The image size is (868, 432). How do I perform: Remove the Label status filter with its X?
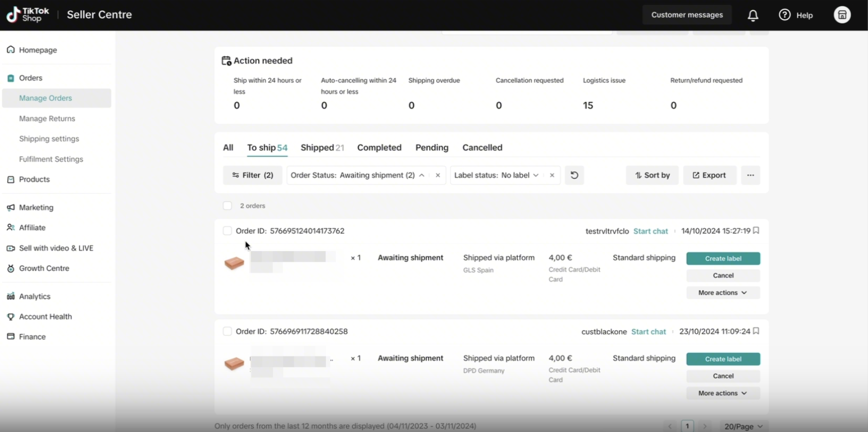(552, 175)
